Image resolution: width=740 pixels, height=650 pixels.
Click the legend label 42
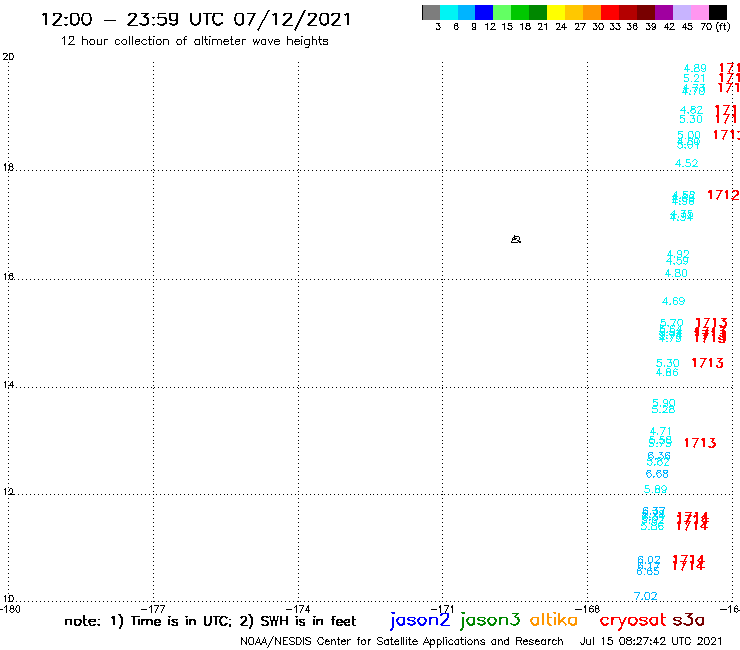tap(669, 27)
